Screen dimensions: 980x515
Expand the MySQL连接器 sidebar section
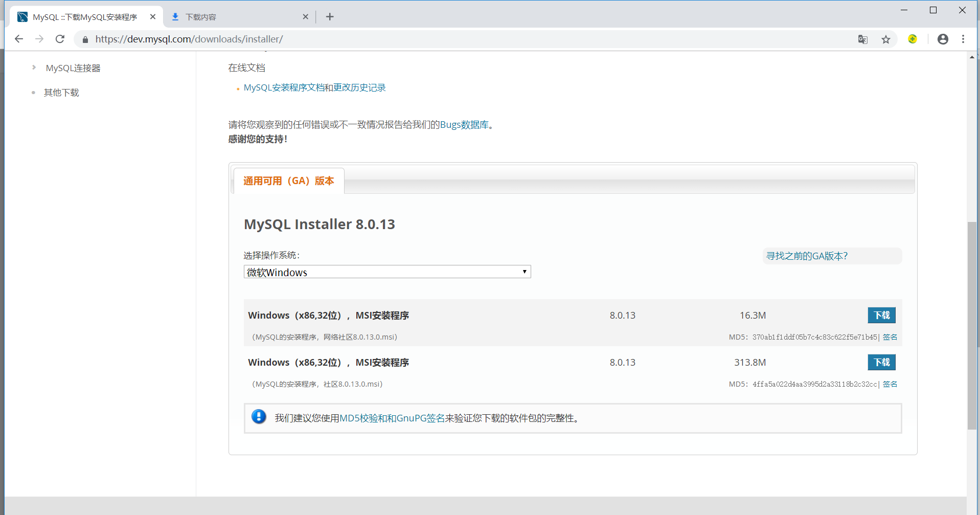coord(72,68)
